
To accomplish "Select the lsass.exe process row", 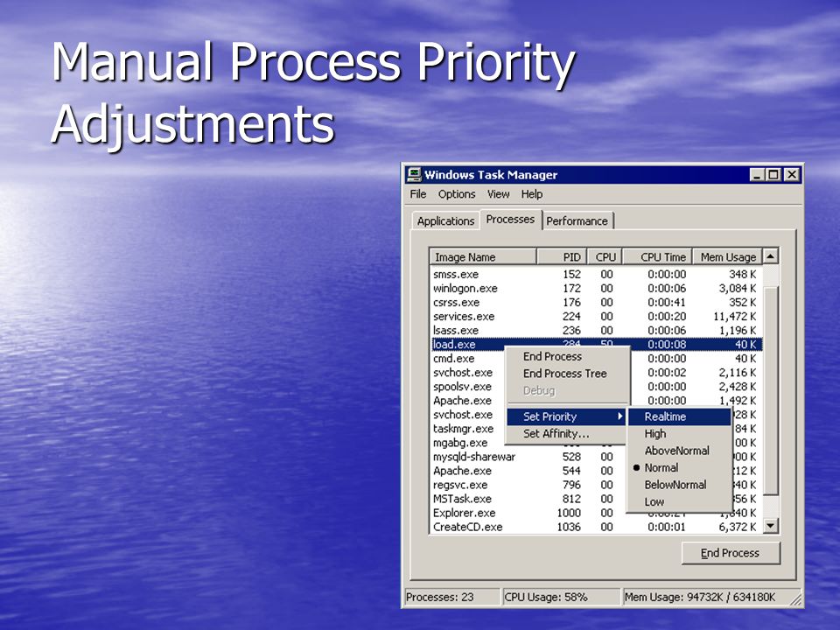I will tap(596, 330).
